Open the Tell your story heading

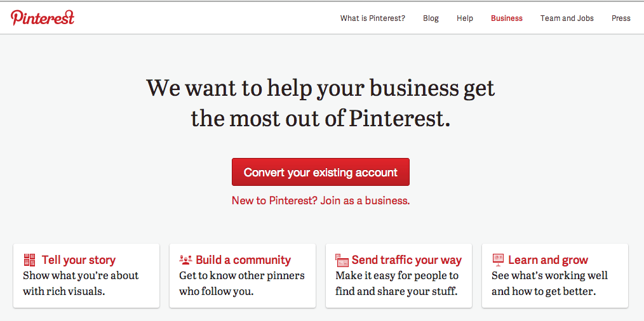coord(79,260)
